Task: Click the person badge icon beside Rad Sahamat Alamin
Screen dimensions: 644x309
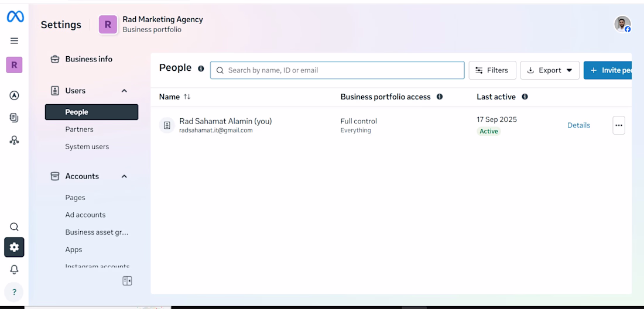Action: [167, 125]
